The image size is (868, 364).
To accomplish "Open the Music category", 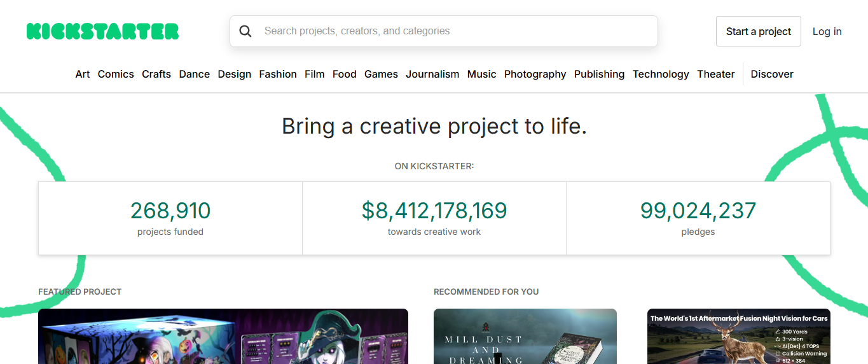I will [482, 74].
